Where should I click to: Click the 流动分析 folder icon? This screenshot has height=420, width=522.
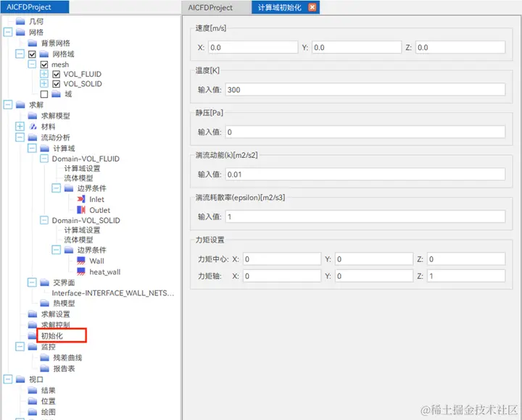33,138
